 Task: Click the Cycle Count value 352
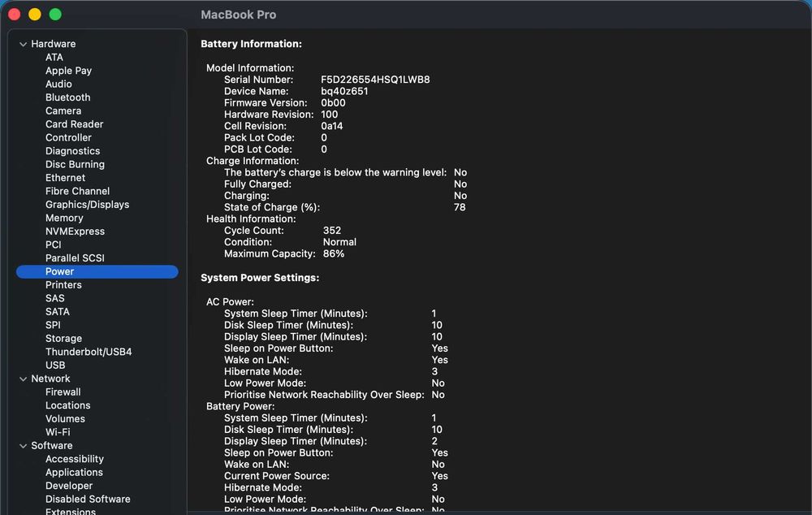332,231
